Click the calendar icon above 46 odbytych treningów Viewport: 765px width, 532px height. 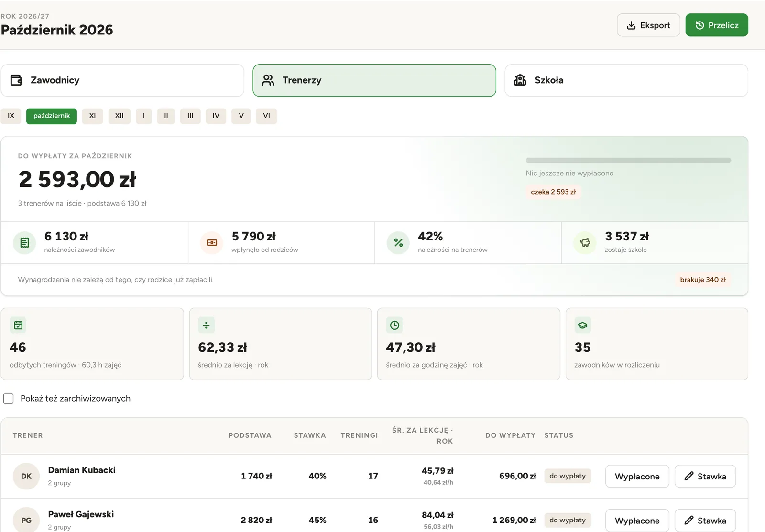point(18,325)
